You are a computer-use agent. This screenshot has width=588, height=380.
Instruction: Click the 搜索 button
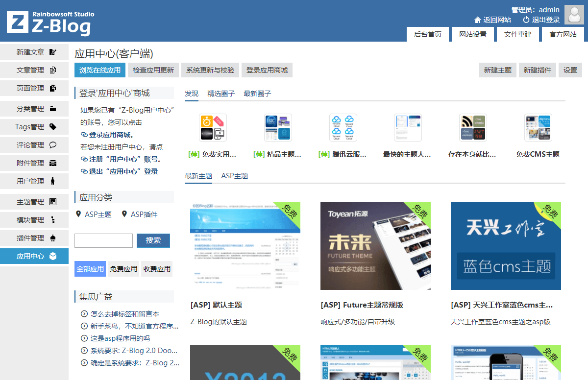pos(153,240)
